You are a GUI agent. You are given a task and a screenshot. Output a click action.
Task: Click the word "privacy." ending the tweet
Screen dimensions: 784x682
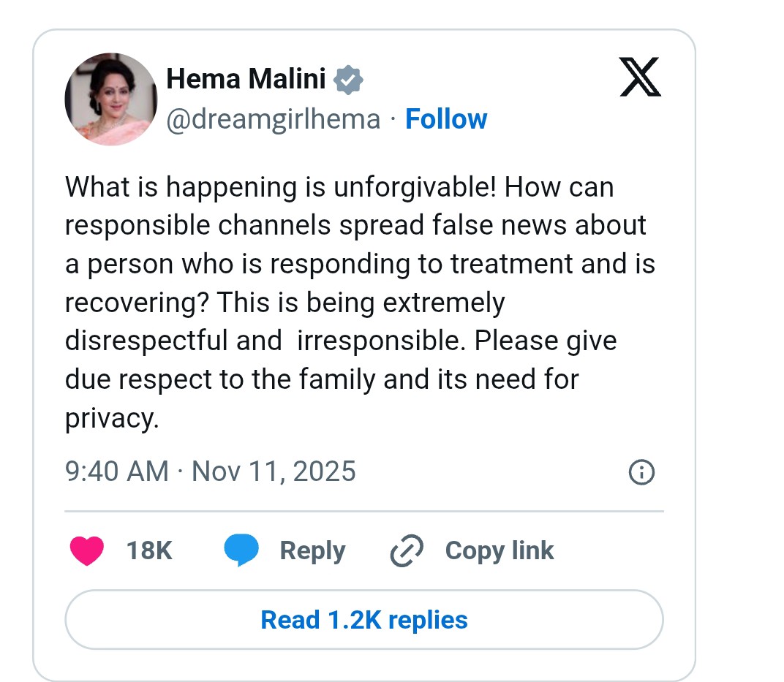click(x=111, y=418)
